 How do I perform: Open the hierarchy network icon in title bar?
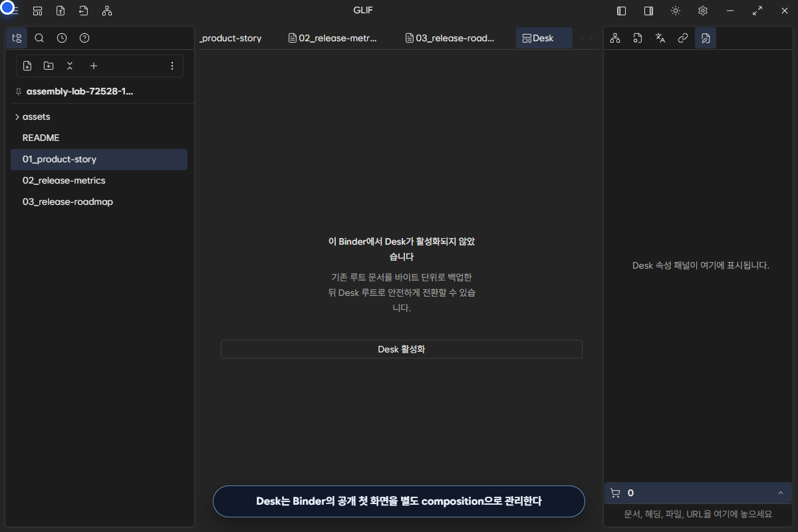(107, 11)
